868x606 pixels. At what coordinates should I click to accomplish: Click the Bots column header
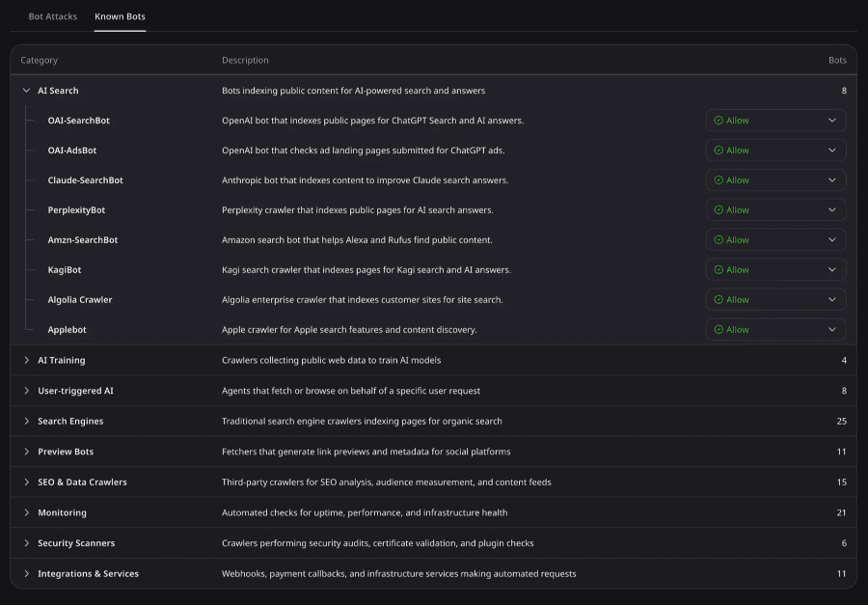(x=837, y=60)
